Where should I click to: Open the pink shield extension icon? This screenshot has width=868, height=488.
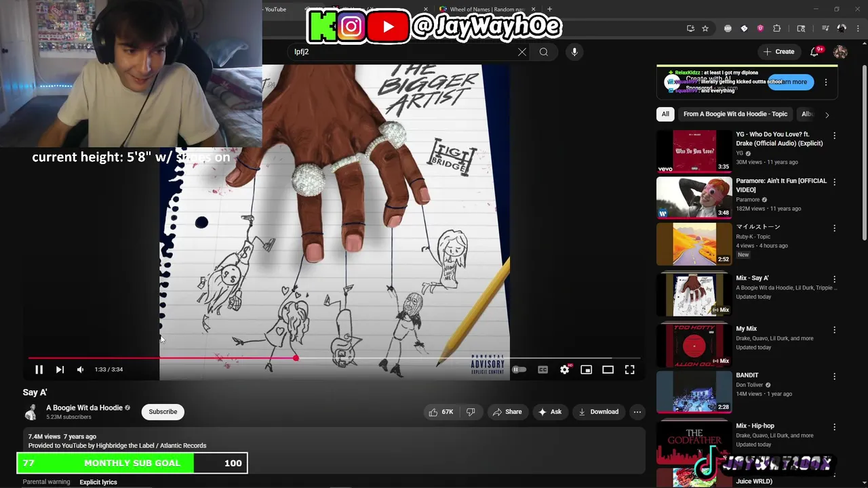[760, 28]
